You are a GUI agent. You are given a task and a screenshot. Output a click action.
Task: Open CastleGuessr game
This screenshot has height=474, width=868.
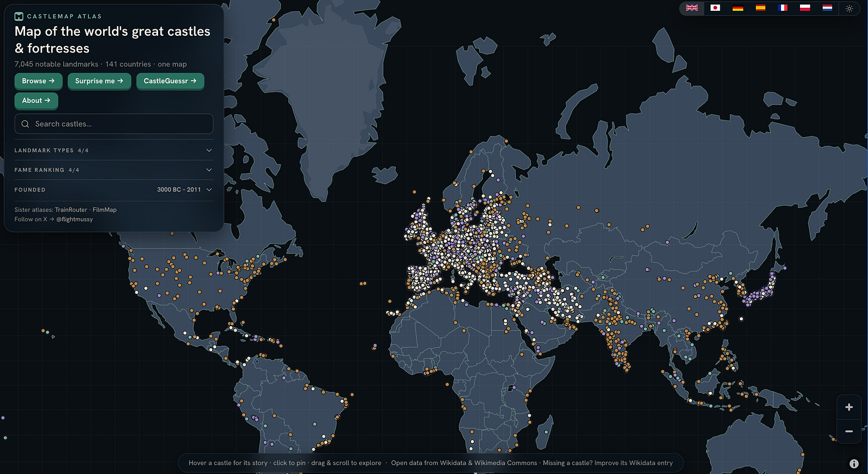pyautogui.click(x=170, y=81)
